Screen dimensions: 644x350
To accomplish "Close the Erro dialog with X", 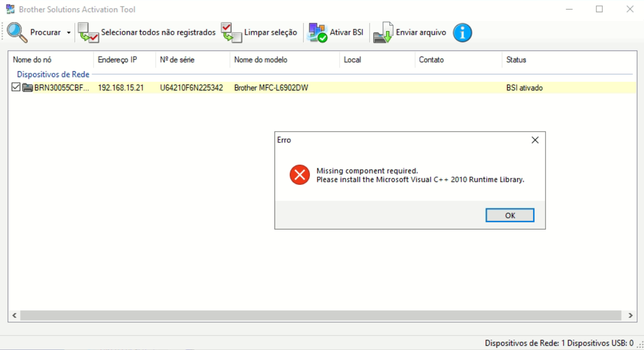I will (x=534, y=140).
